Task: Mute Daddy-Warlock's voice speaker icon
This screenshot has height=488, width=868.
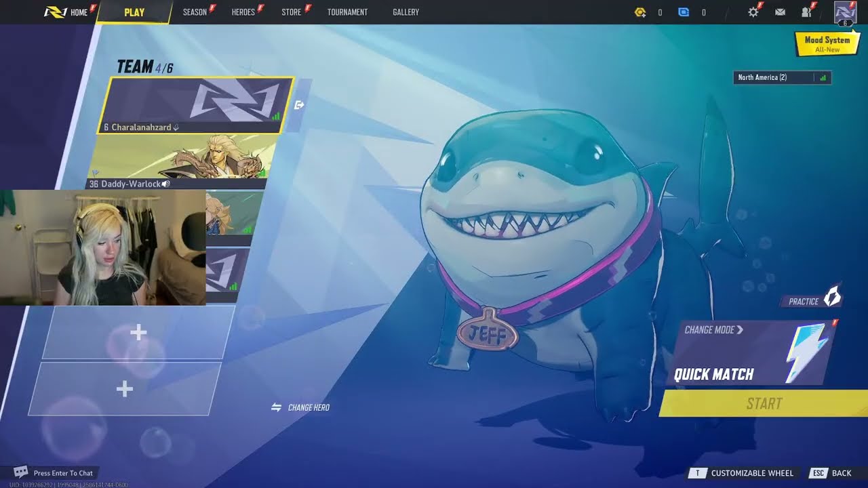Action: click(166, 184)
